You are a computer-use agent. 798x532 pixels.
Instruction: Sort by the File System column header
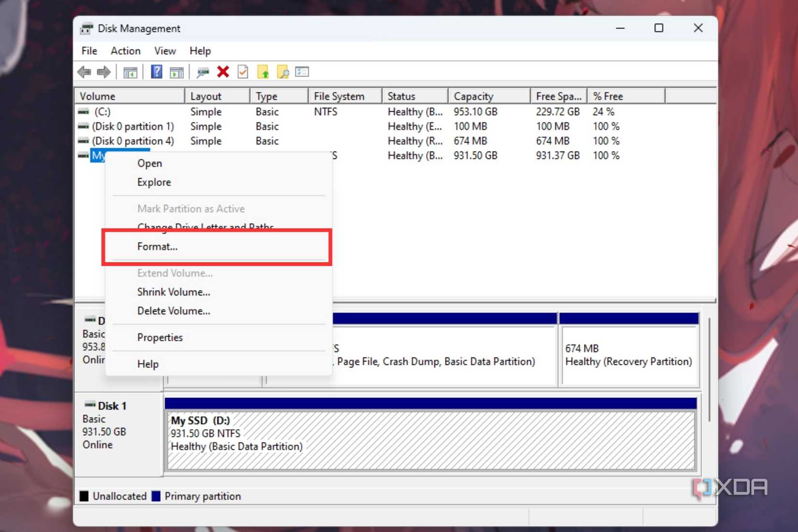(x=345, y=96)
